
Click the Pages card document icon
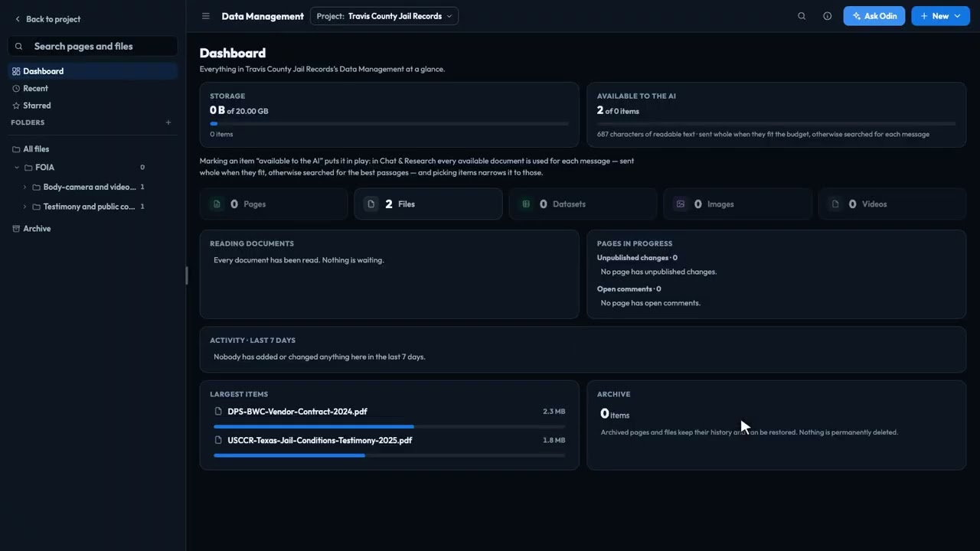[217, 204]
